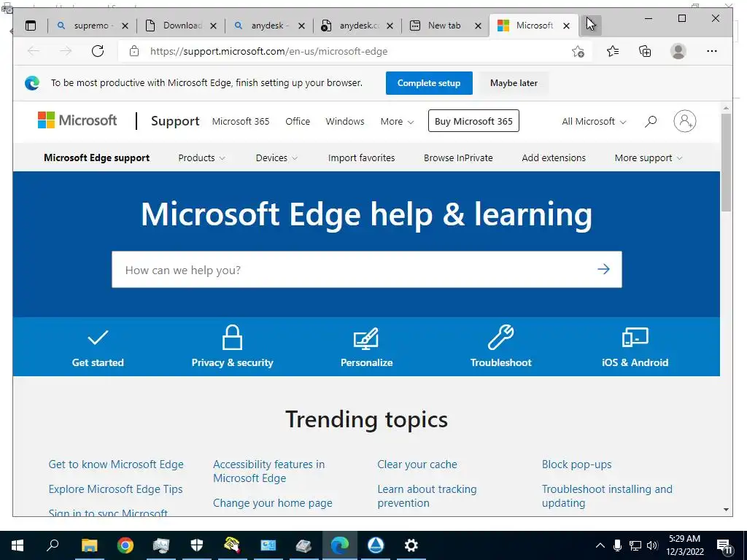The width and height of the screenshot is (747, 560).
Task: Click Office in the header
Action: 298,122
